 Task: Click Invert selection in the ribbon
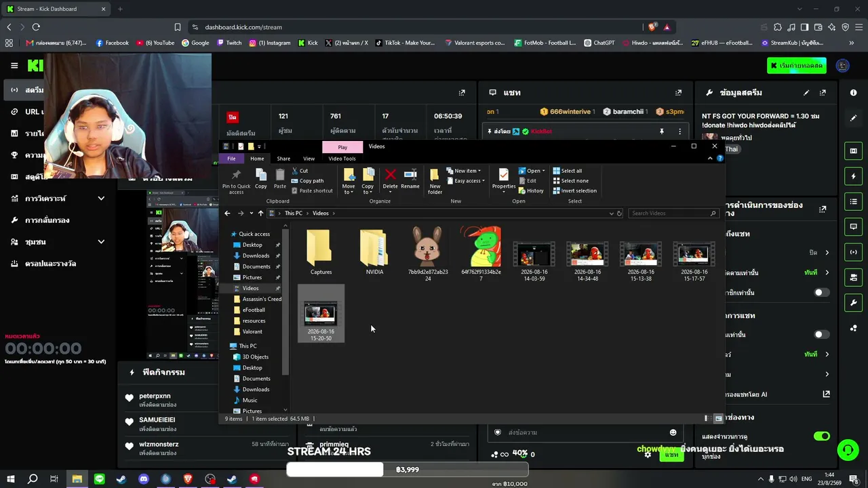pos(575,190)
